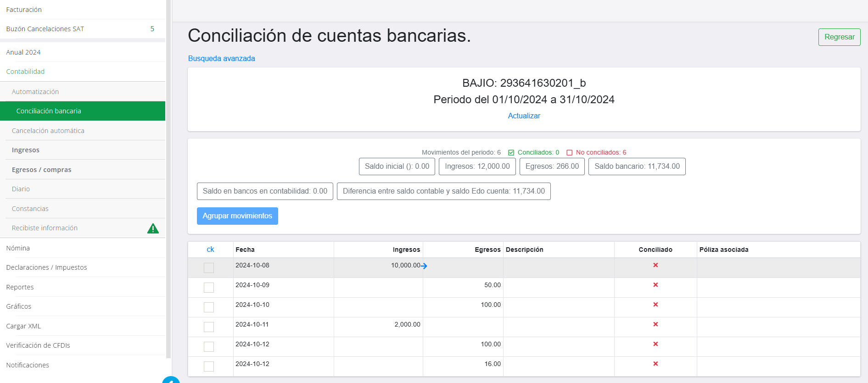Open the Nómina menu item
The image size is (868, 383).
pos(18,248)
